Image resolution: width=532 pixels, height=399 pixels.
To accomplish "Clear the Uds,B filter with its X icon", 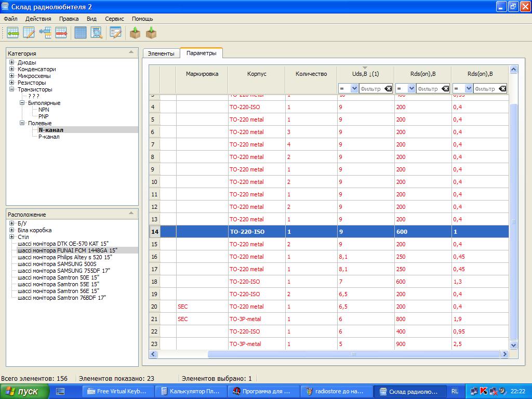I will [388, 89].
